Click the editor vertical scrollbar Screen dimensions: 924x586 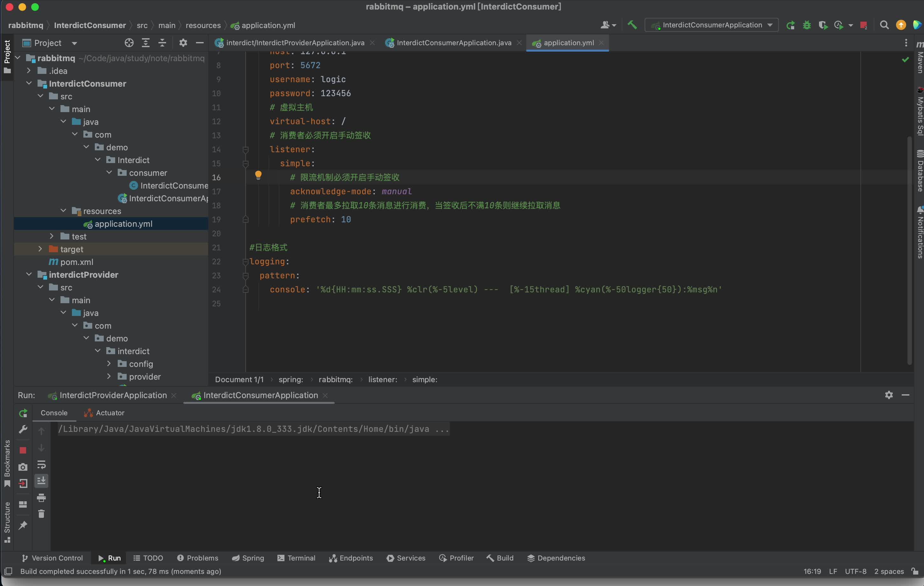point(909,250)
